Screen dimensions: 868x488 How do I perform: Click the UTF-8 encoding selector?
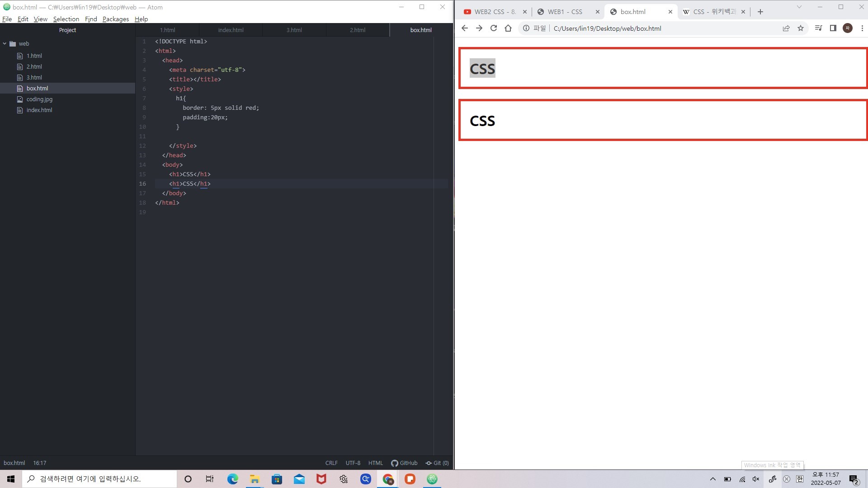[x=353, y=463]
